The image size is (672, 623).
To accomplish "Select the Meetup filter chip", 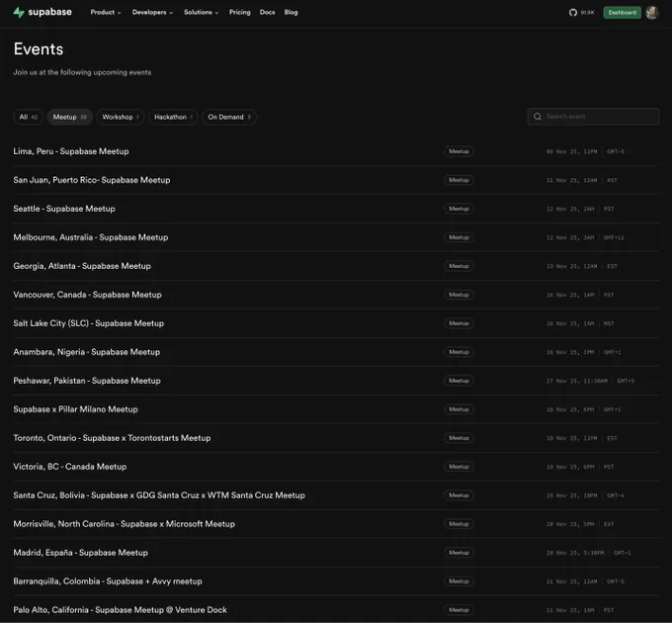I will click(69, 117).
